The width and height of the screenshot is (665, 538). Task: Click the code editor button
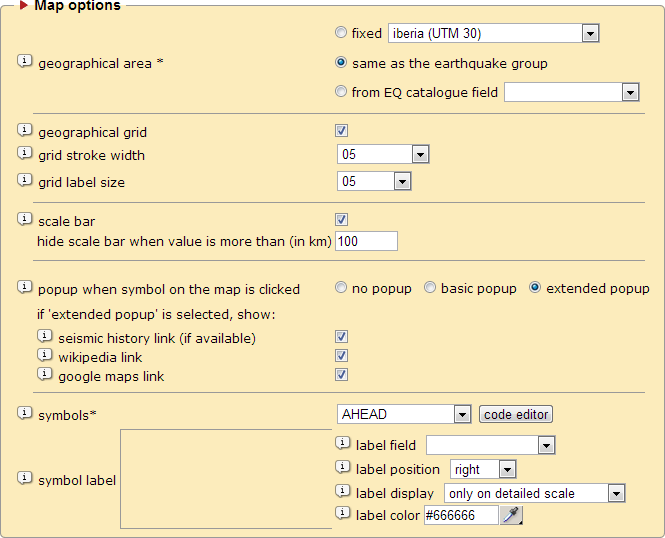516,414
